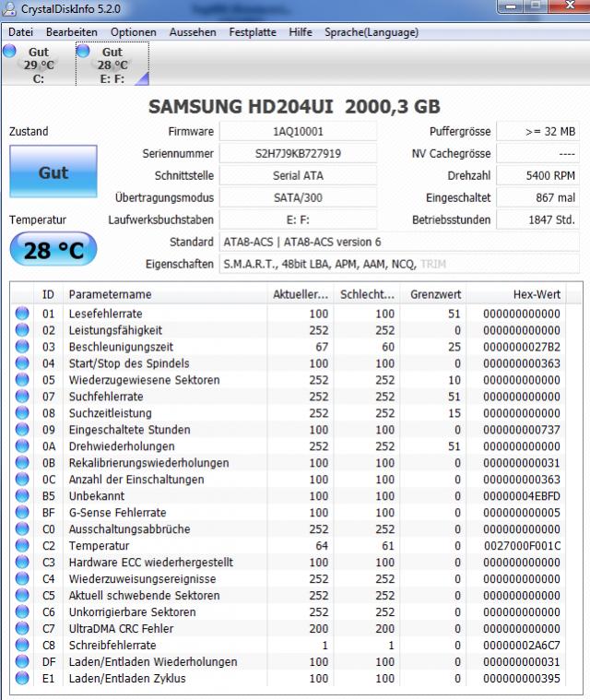Click status orb for C5 Aktuell schwebende Sektoren
590x700 pixels.
[22, 595]
